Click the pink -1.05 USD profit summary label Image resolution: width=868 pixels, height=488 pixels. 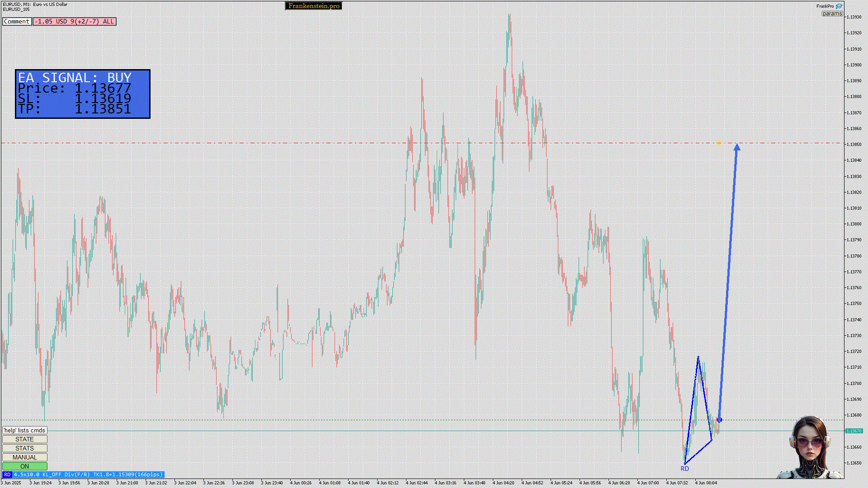coord(75,21)
